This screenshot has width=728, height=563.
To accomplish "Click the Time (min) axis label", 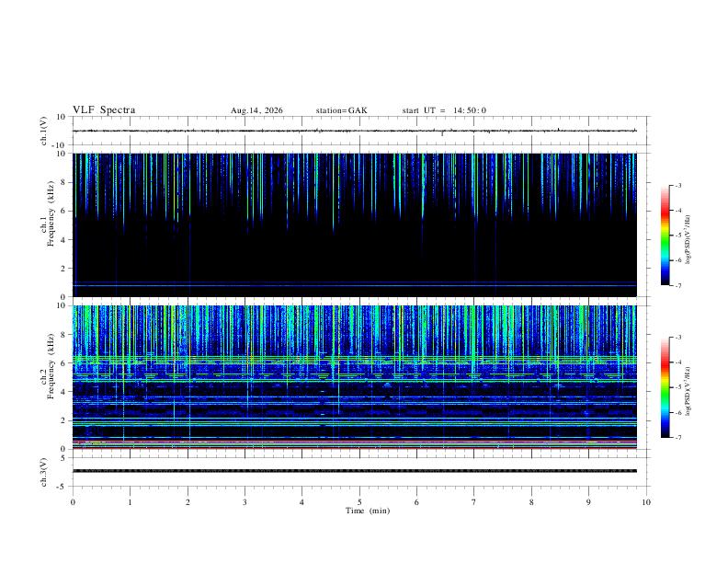I will (368, 511).
